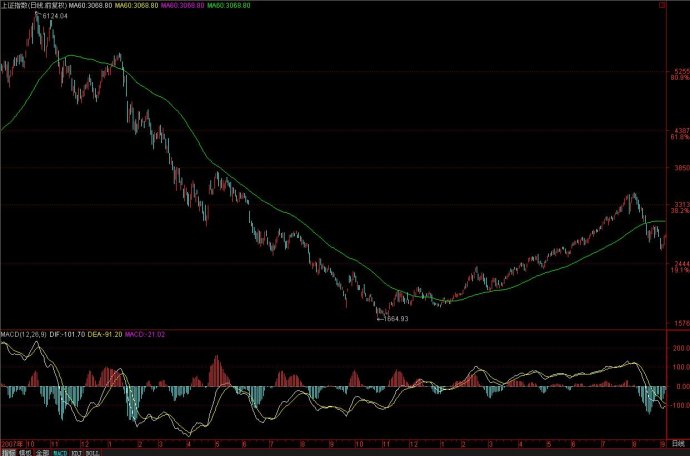Click the green MA60 legend label
This screenshot has height=456, width=690.
click(230, 6)
